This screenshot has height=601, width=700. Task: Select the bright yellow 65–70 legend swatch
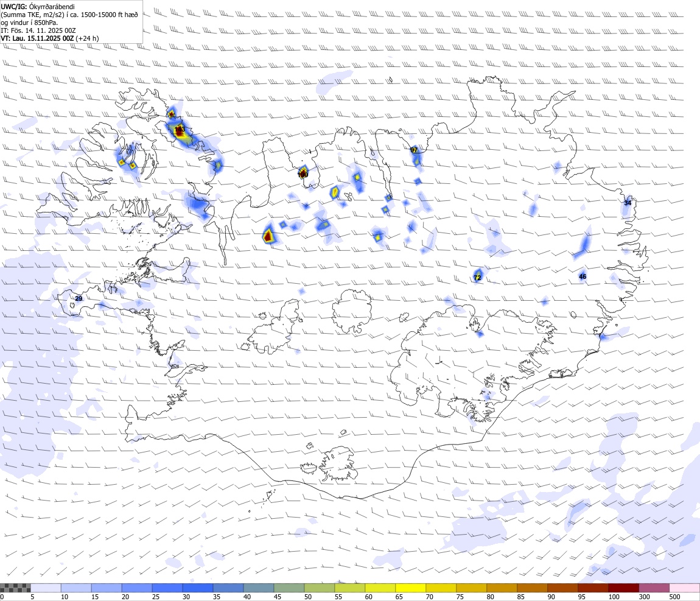click(x=411, y=588)
